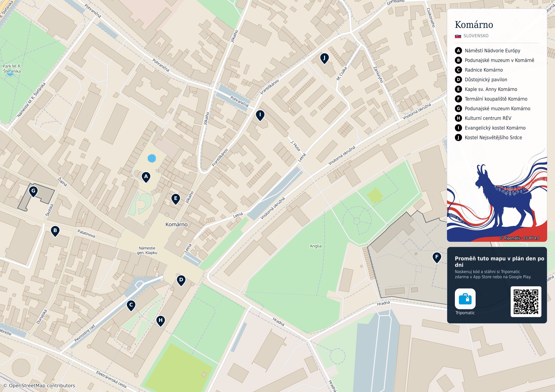Click legend badge J for Kostel Nejsvětějšího Srdce
Viewport: 555px width, 392px height.
pos(458,138)
